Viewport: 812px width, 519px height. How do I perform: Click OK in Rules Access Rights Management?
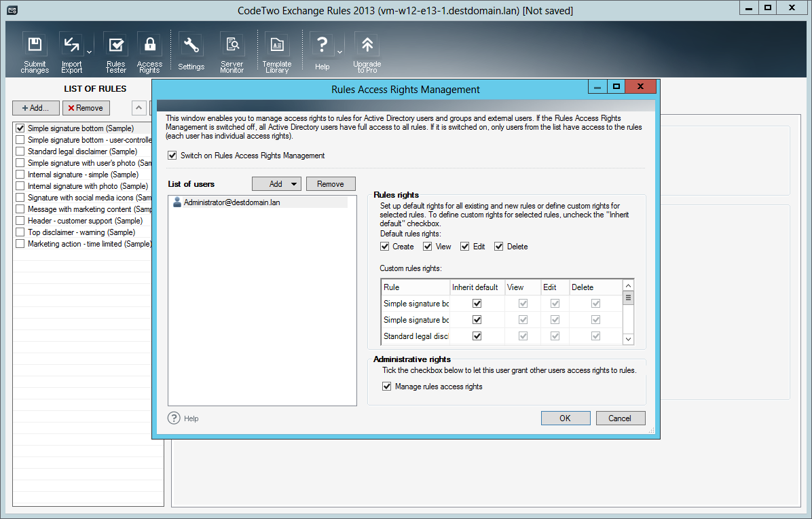[566, 418]
